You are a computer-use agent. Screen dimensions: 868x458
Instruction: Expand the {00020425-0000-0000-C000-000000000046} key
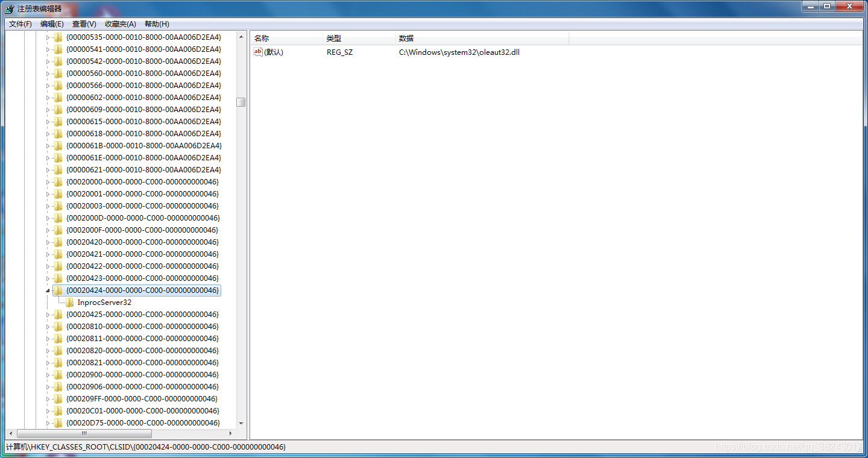(x=48, y=315)
